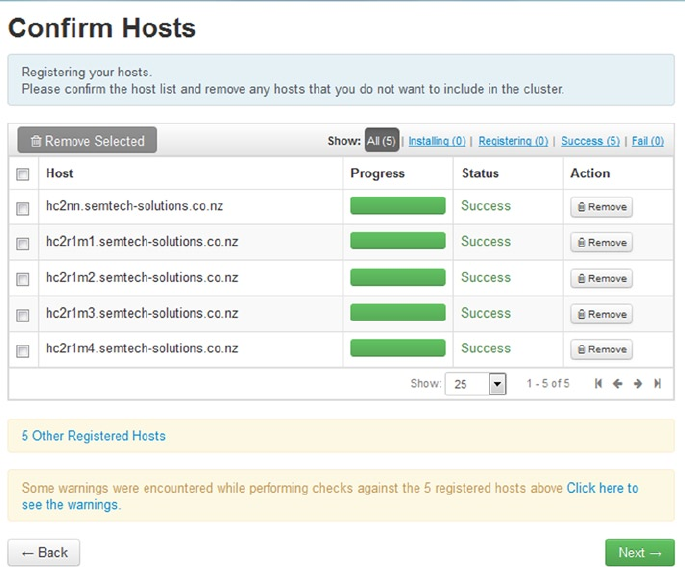Remove host hc2r1m1.semtech-solutions.co.nz
This screenshot has width=685, height=567.
coord(601,243)
